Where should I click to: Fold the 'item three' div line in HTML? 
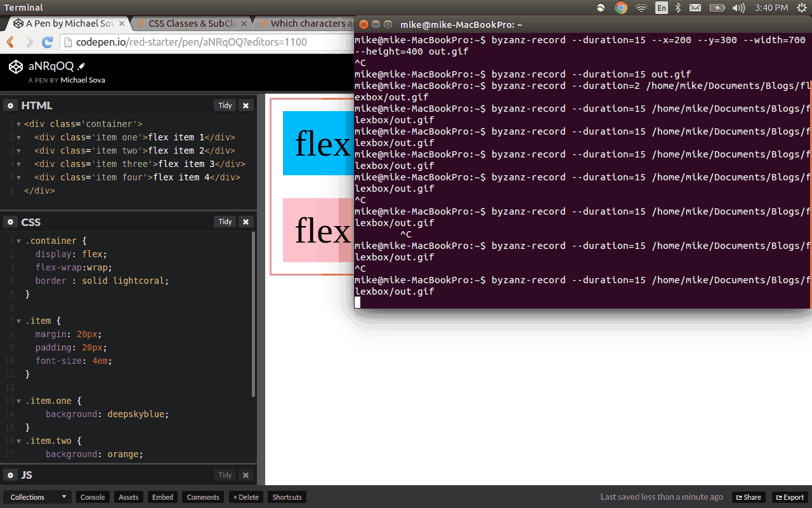[x=19, y=164]
